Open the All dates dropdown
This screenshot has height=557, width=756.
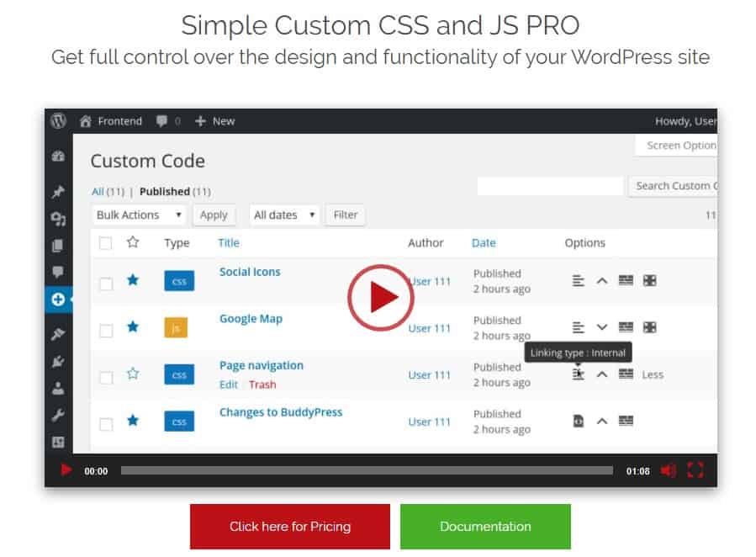[x=284, y=215]
